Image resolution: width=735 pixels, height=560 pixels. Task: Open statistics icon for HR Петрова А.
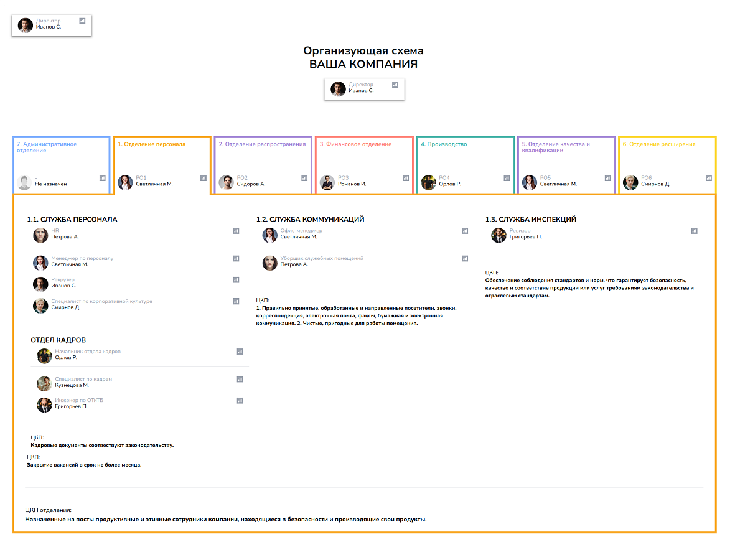pyautogui.click(x=236, y=231)
